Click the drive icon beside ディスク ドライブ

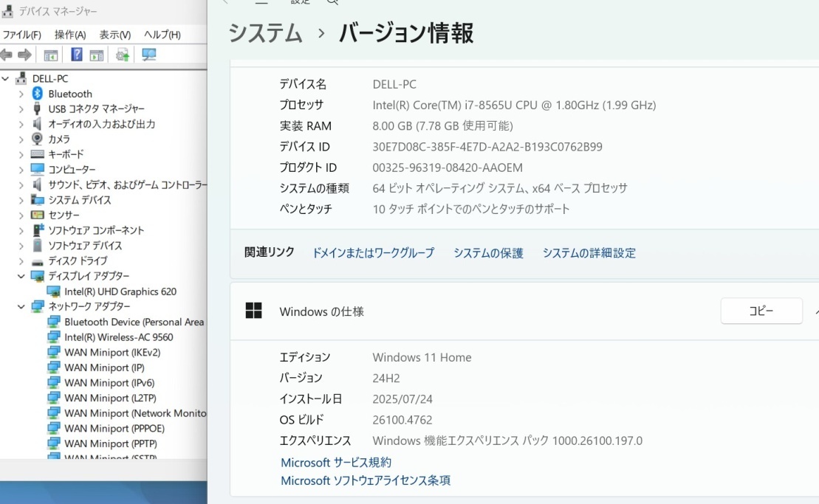coord(37,261)
